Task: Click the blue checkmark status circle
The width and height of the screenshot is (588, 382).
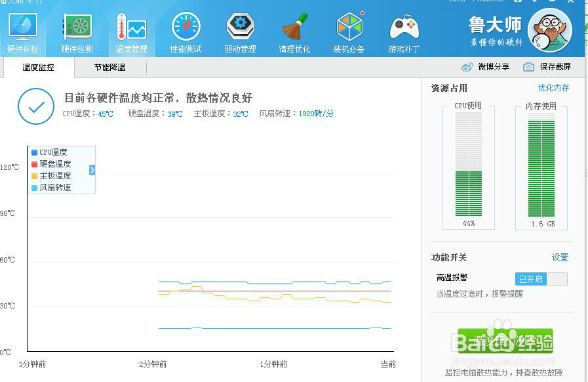Action: 36,106
